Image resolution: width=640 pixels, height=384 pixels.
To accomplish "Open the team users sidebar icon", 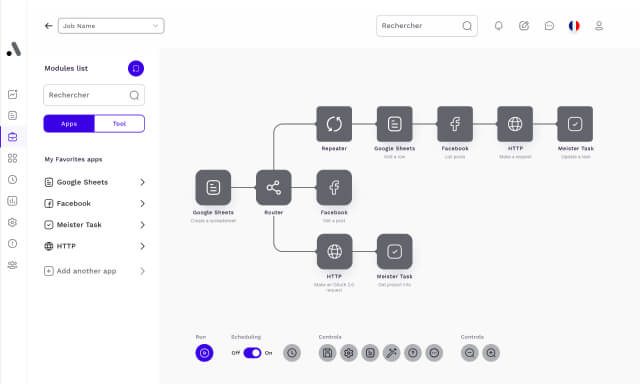I will 13,265.
